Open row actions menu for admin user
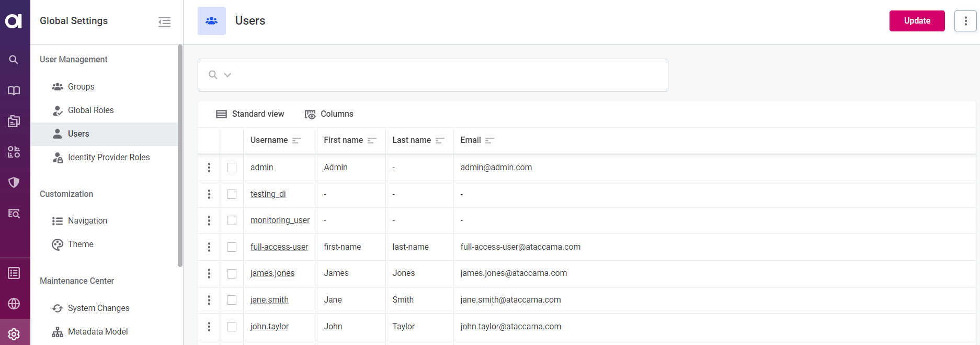980x345 pixels. click(209, 168)
